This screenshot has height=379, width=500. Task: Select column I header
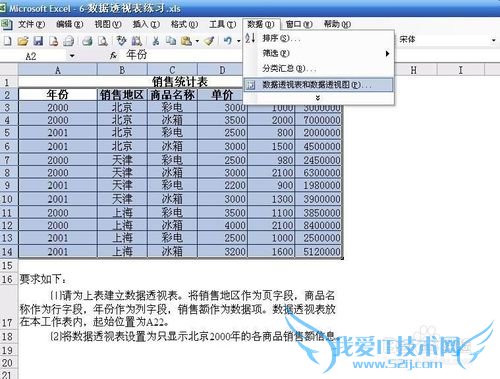point(461,70)
